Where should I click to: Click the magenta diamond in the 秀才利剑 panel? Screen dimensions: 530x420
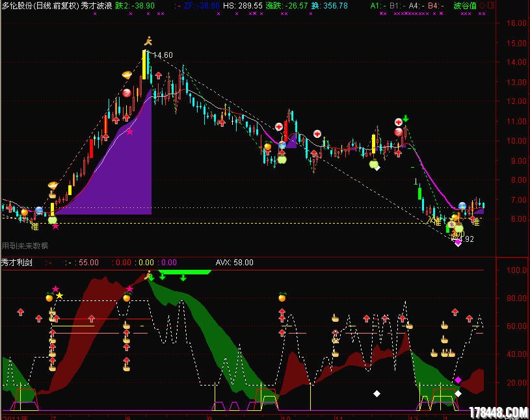coord(458,380)
